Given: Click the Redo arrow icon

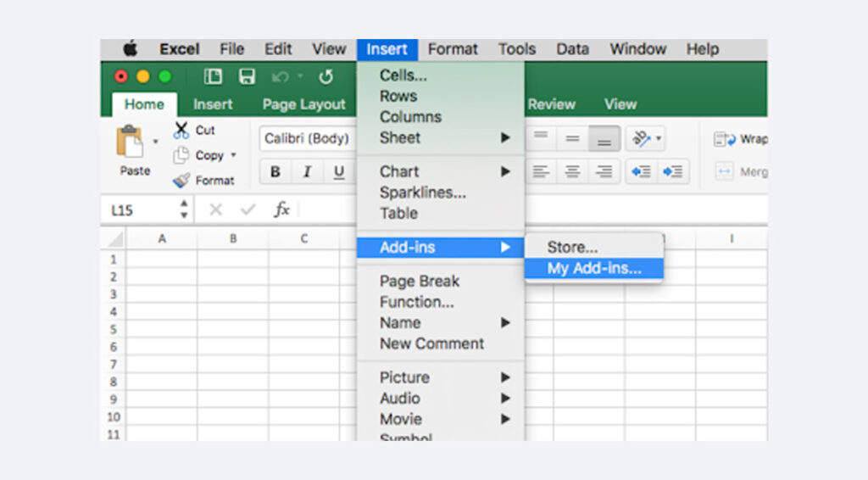Looking at the screenshot, I should pos(326,76).
